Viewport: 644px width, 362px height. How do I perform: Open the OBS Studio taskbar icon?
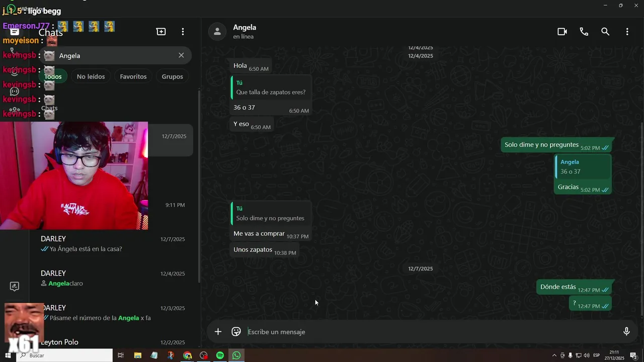(x=204, y=355)
